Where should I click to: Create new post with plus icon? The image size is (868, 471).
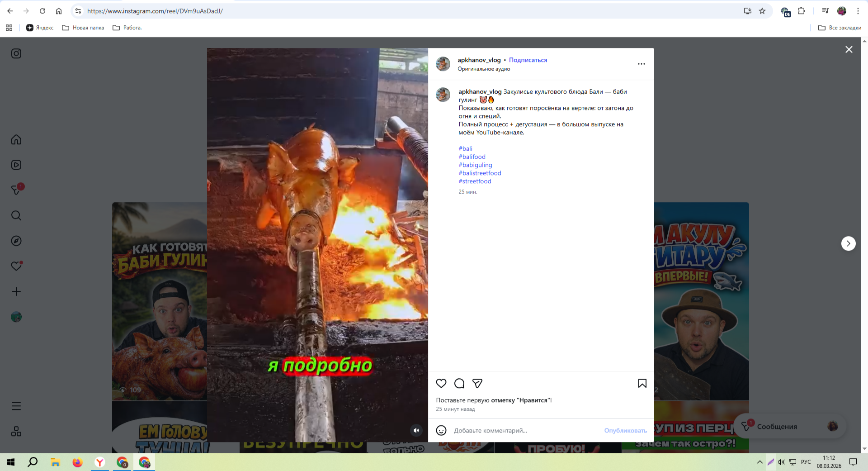click(16, 291)
